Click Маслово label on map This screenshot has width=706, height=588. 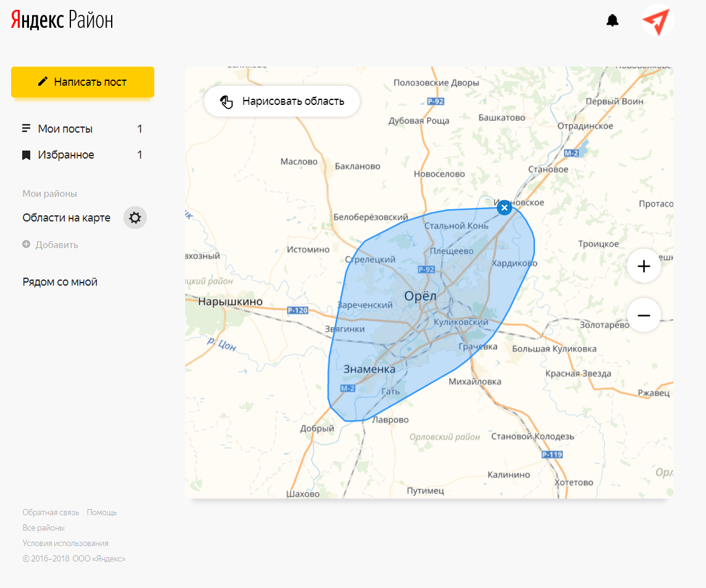[299, 162]
